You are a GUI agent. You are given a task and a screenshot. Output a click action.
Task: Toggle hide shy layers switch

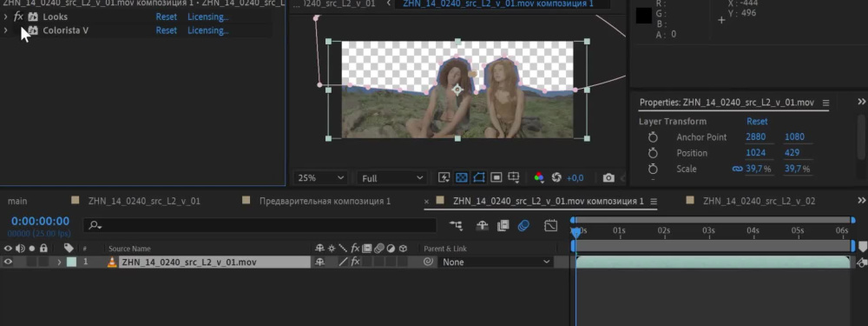tap(482, 225)
